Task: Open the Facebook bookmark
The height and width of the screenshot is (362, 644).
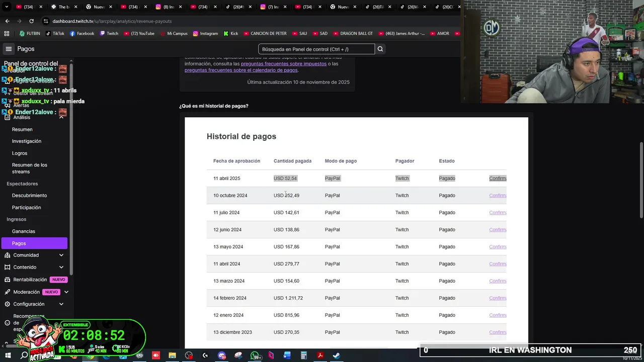Action: (82, 34)
